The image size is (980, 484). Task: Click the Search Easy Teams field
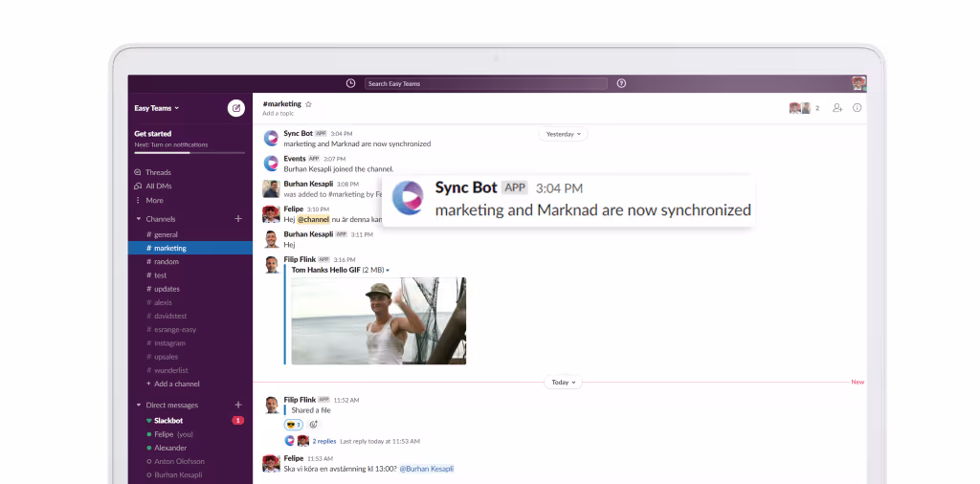click(485, 83)
